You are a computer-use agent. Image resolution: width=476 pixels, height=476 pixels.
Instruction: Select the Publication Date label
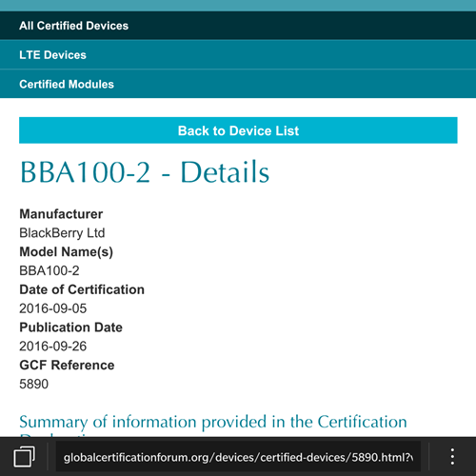pyautogui.click(x=71, y=327)
